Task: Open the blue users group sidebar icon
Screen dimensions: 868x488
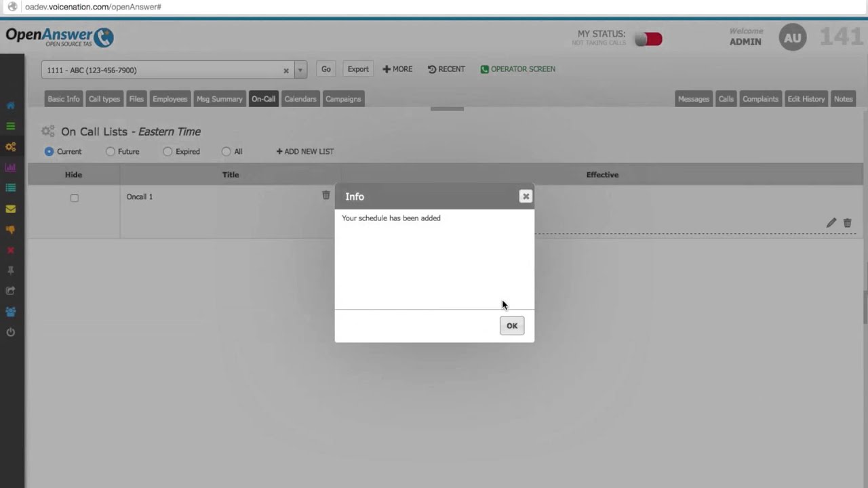Action: coord(10,312)
